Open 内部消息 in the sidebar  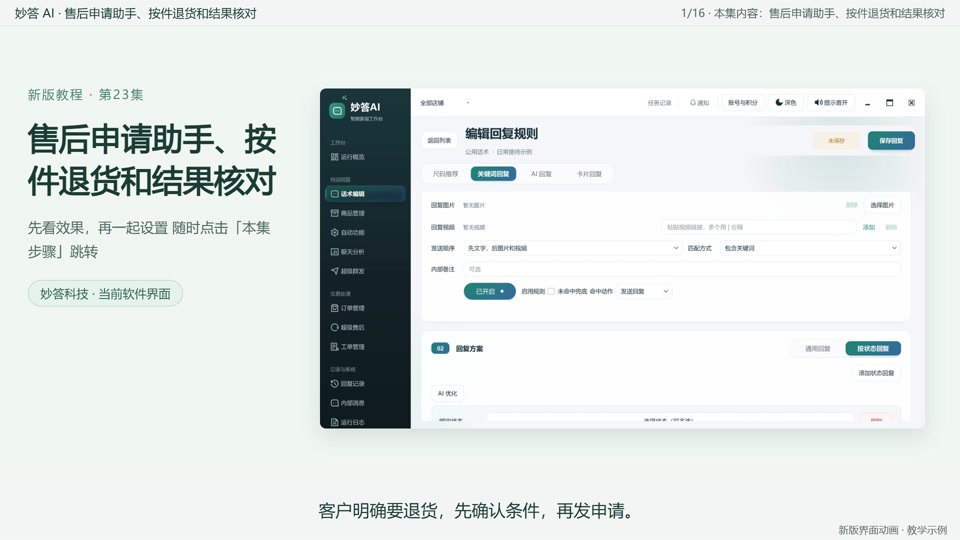coord(347,403)
